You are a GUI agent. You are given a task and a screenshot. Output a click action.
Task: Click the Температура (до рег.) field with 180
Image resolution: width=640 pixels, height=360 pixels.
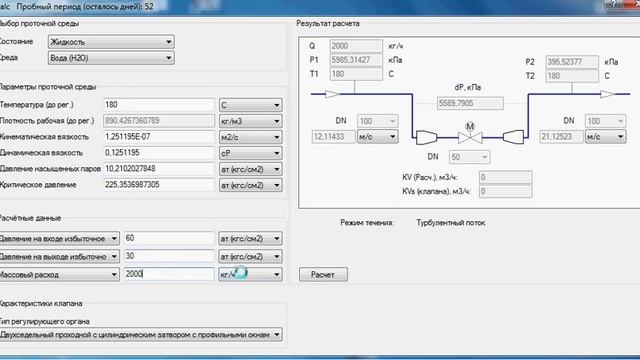[159, 105]
